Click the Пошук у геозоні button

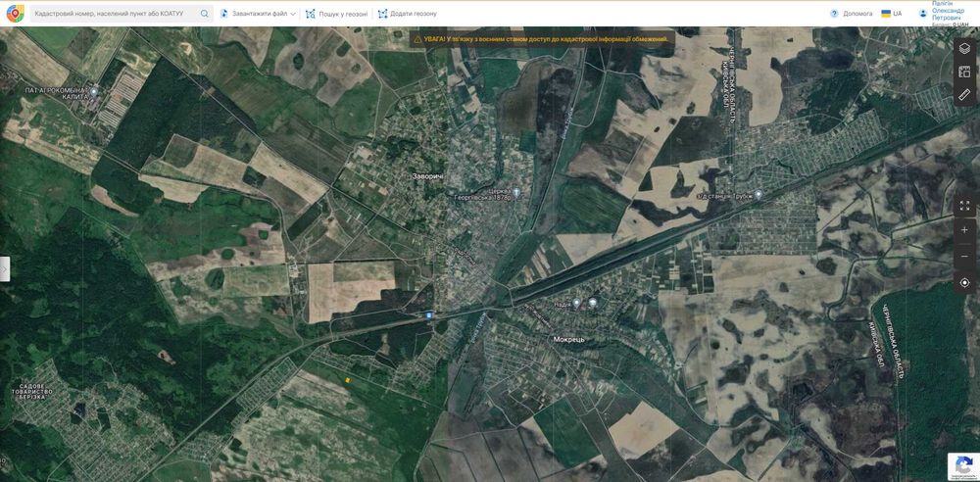pyautogui.click(x=336, y=13)
